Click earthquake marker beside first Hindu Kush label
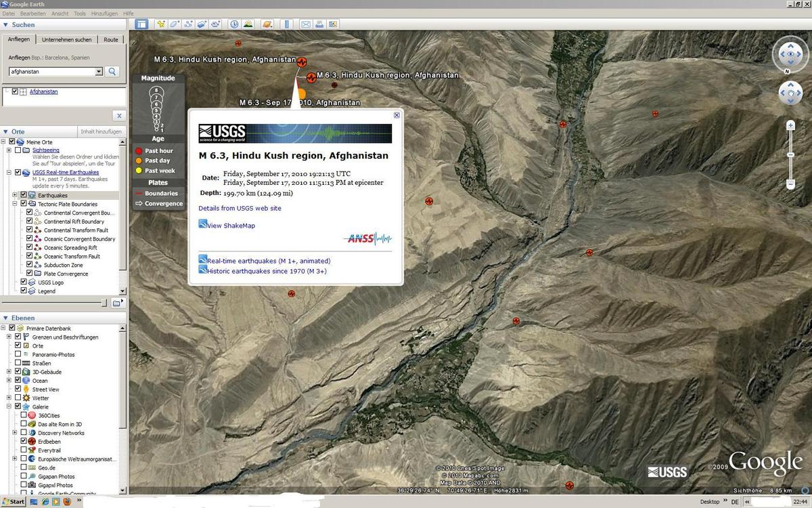812x508 pixels. point(301,62)
